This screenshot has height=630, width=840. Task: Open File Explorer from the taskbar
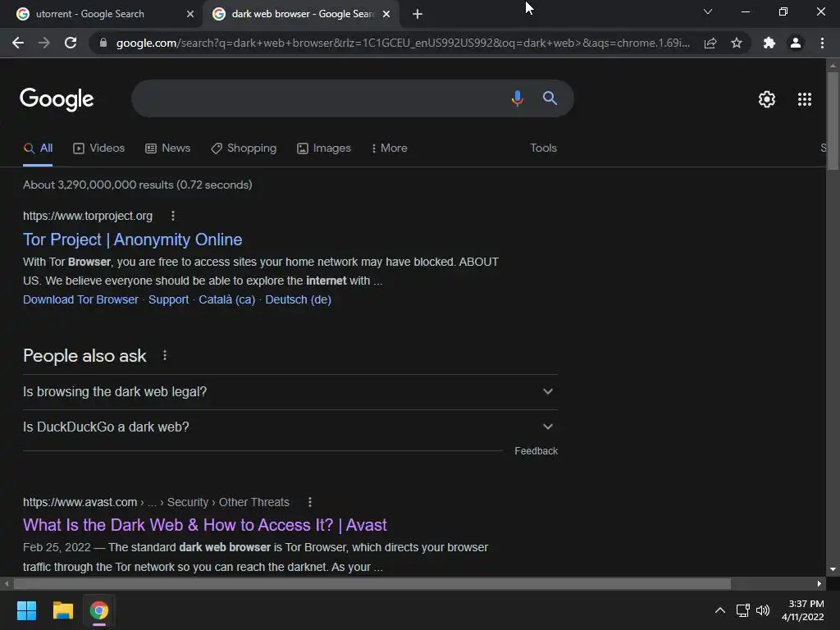click(x=62, y=610)
